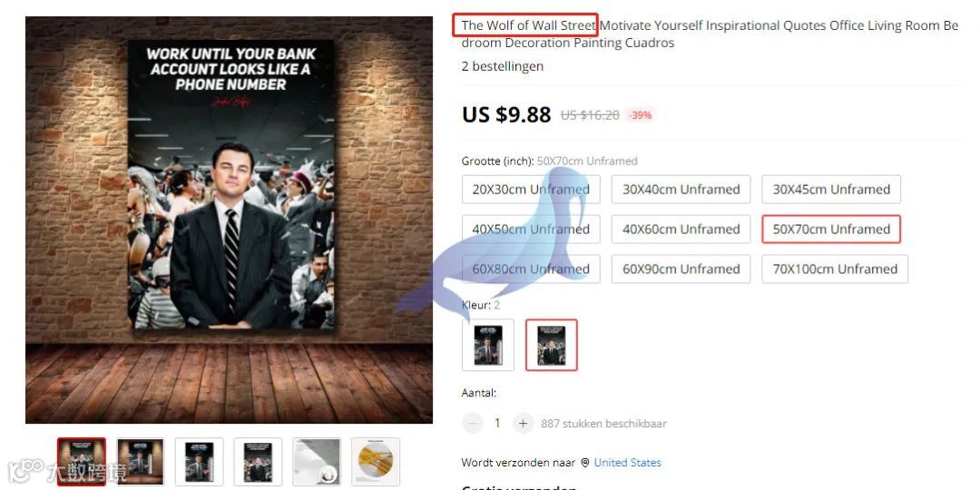This screenshot has height=490, width=980.
Task: Select the first Kleur poster swatch
Action: tap(487, 345)
